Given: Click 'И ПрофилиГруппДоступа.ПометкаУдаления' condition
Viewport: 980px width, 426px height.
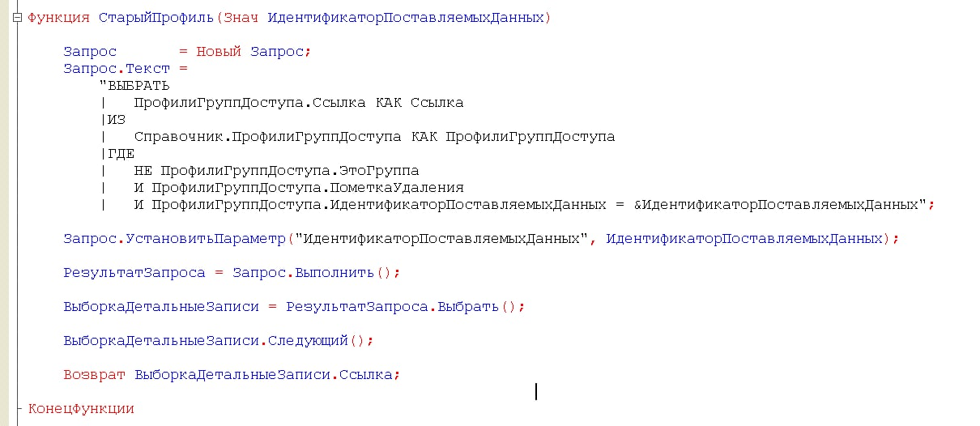Looking at the screenshot, I should pos(299,187).
